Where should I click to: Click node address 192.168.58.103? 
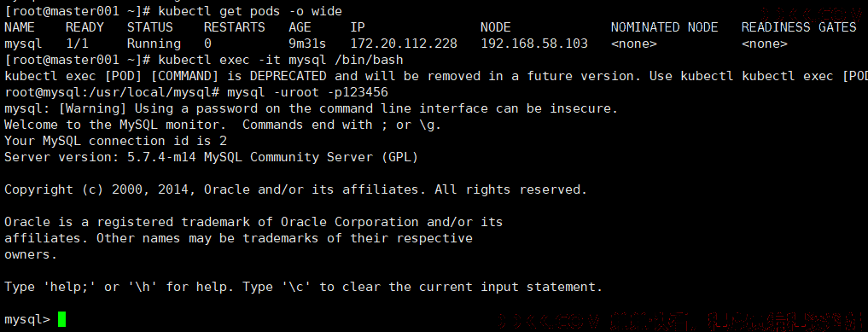pyautogui.click(x=534, y=44)
